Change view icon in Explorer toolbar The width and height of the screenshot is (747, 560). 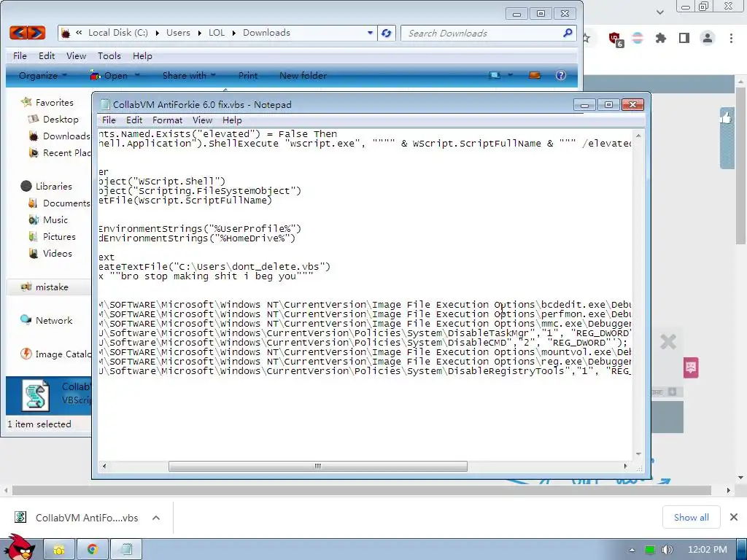point(495,75)
